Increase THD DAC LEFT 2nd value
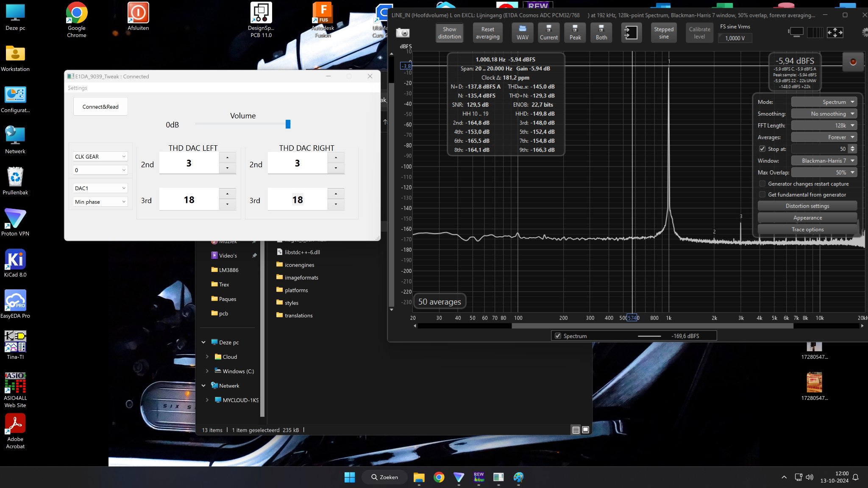Screen dimensions: 868x488 coord(228,158)
